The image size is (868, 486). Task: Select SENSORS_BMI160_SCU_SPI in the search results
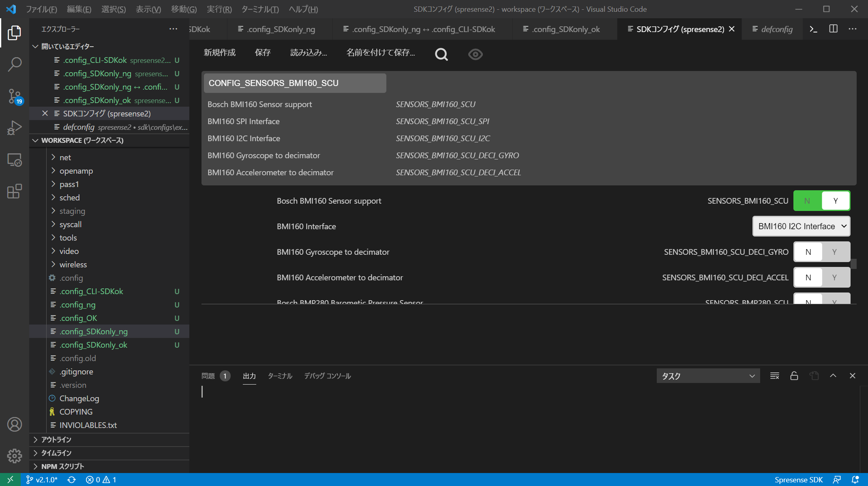[442, 121]
